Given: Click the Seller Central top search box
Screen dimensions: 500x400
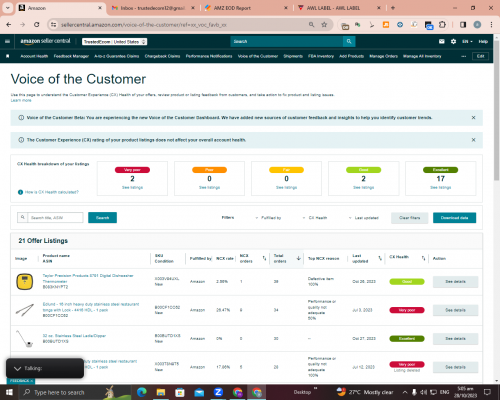Looking at the screenshot, I should pyautogui.click(x=287, y=41).
